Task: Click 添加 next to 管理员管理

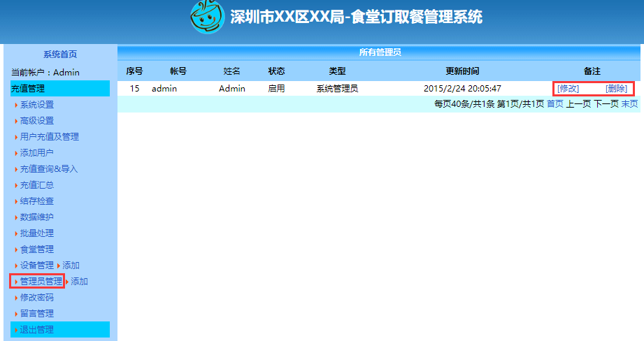Action: [79, 282]
